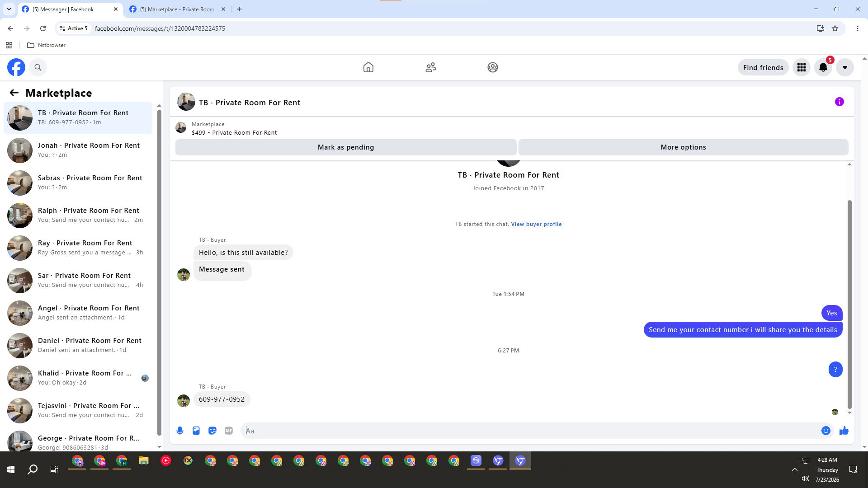
Task: Reload the current page
Action: click(x=43, y=28)
